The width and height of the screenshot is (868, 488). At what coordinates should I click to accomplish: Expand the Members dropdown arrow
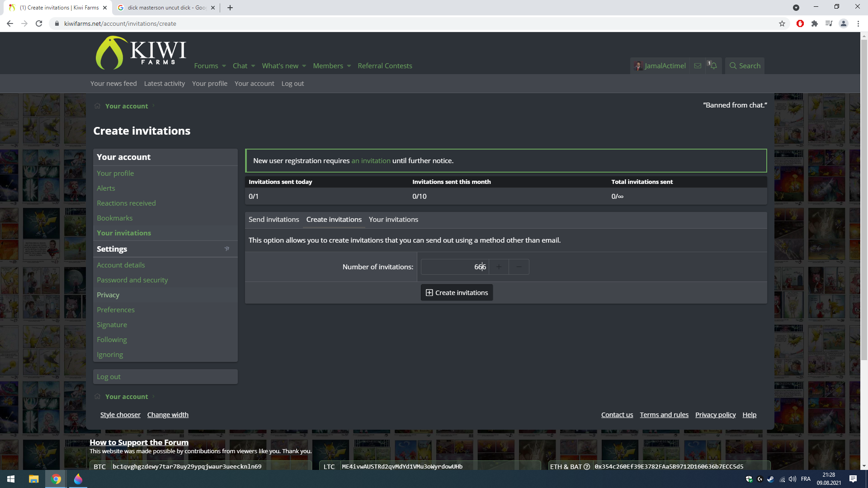349,66
